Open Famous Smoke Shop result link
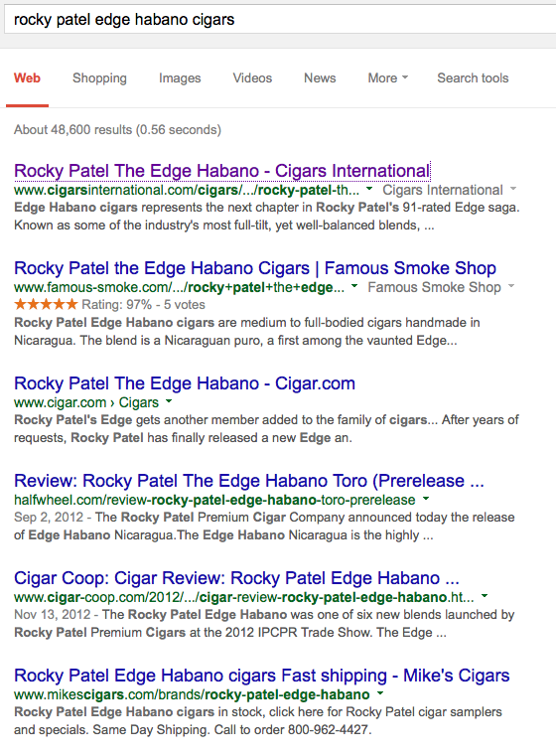Image resolution: width=556 pixels, height=756 pixels. click(255, 268)
